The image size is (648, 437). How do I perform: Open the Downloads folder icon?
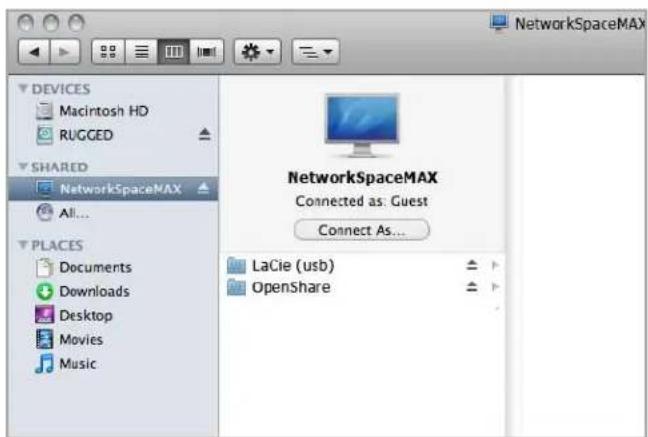[x=44, y=291]
